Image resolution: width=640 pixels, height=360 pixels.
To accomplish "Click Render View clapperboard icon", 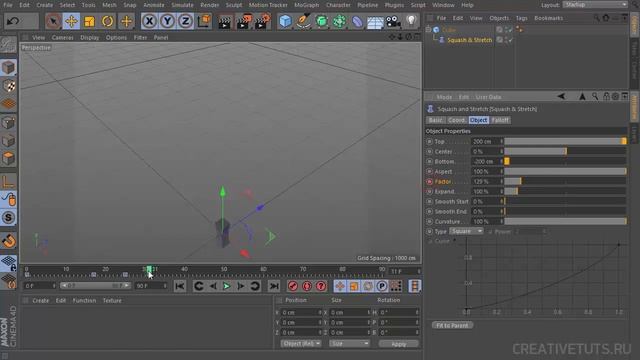I will 224,22.
